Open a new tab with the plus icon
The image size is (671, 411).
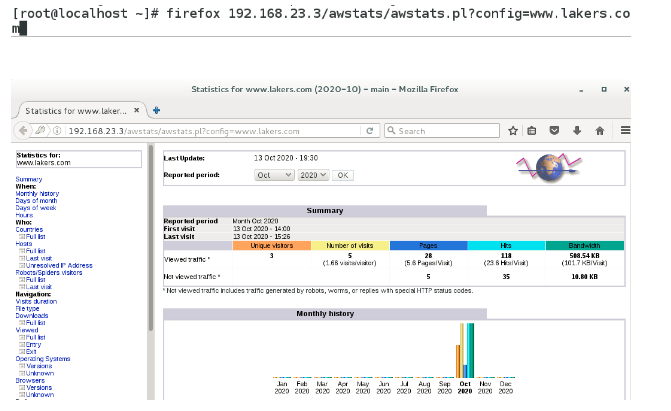pos(157,110)
